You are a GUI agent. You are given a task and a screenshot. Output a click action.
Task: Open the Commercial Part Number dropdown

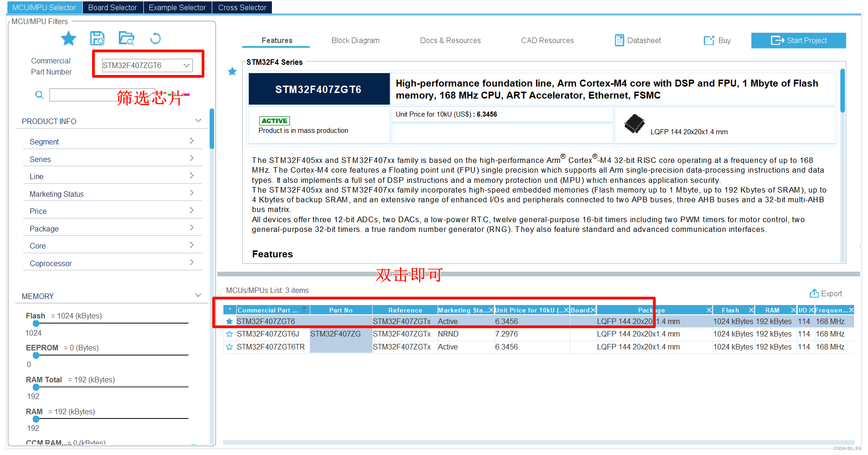[186, 65]
